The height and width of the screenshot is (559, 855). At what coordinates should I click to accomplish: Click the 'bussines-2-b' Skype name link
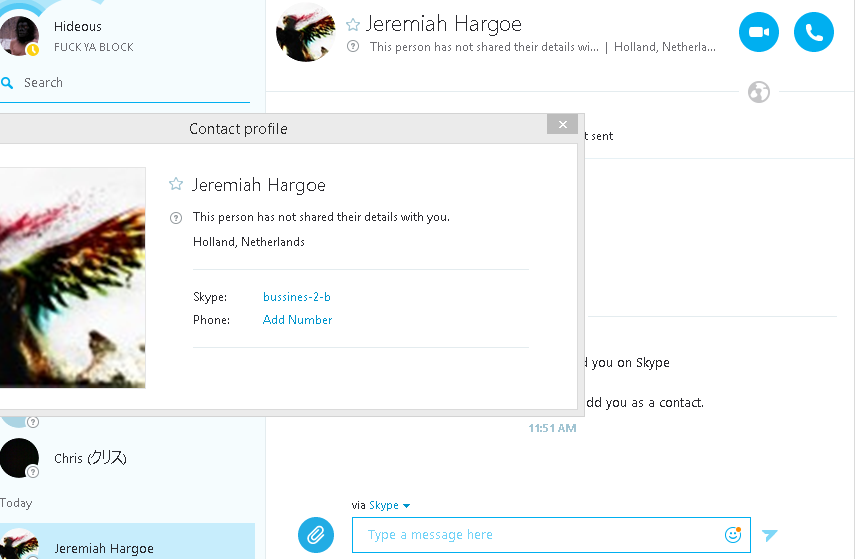tap(297, 297)
